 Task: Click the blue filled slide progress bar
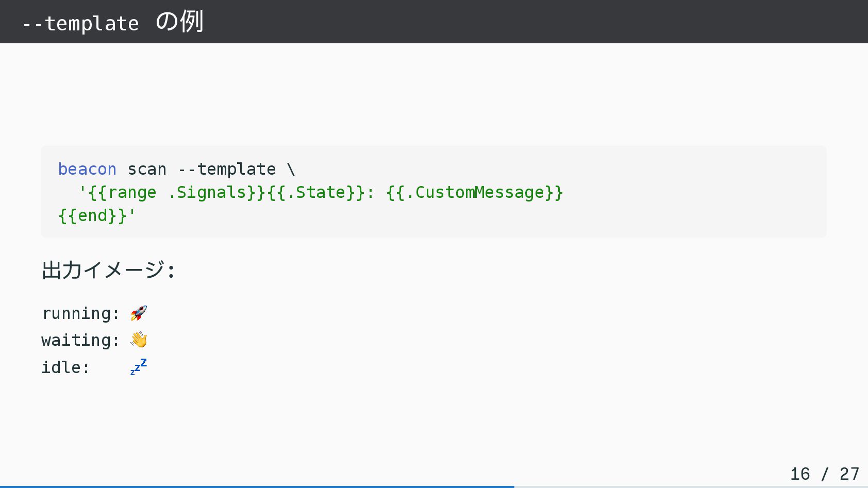click(257, 486)
